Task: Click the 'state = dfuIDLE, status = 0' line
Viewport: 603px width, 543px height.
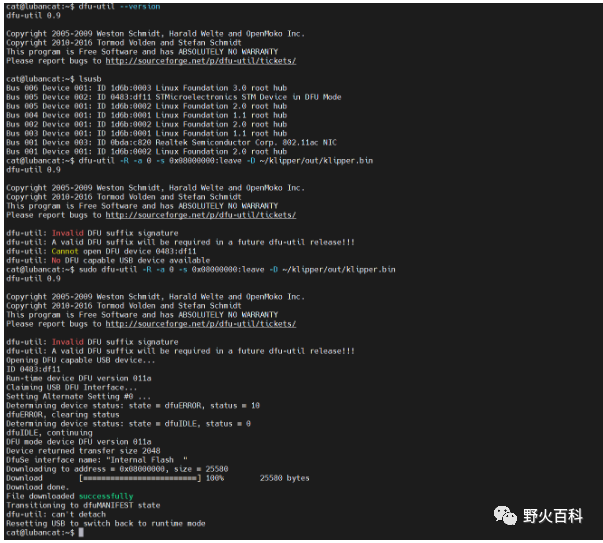Action: pyautogui.click(x=128, y=424)
